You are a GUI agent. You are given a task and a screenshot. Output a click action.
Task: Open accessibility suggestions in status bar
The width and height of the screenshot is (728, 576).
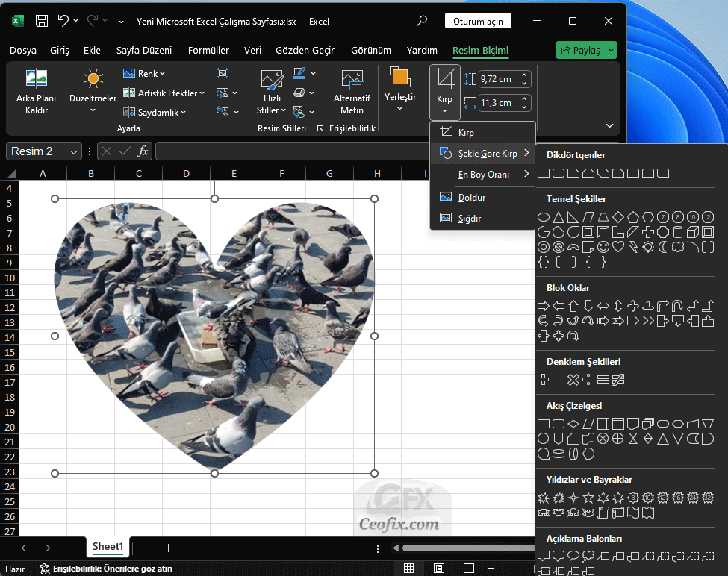point(106,569)
